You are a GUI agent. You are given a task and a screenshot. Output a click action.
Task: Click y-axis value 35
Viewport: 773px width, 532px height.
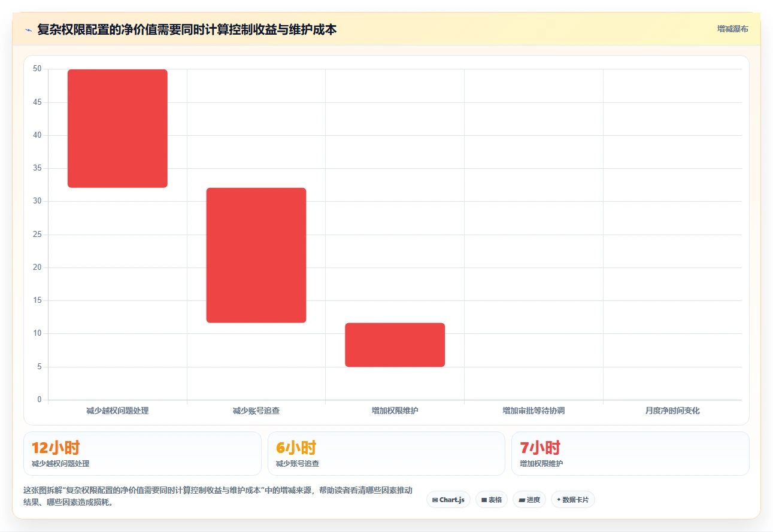38,168
